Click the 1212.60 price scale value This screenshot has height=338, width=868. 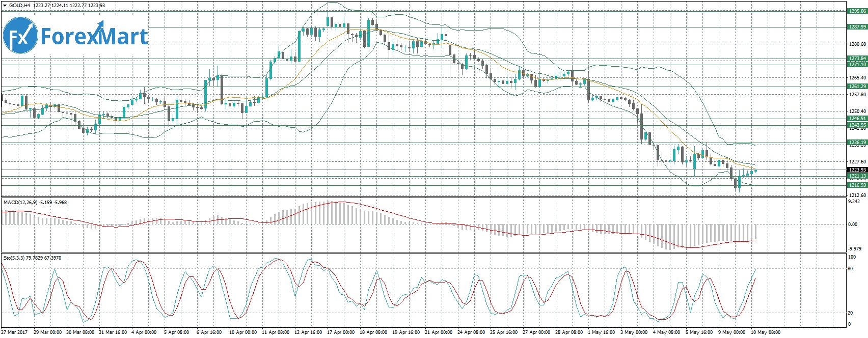click(x=857, y=195)
